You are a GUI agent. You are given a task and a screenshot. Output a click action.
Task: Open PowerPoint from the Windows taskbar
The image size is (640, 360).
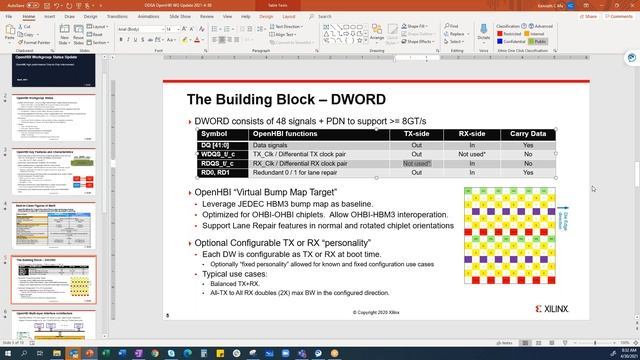(89, 353)
